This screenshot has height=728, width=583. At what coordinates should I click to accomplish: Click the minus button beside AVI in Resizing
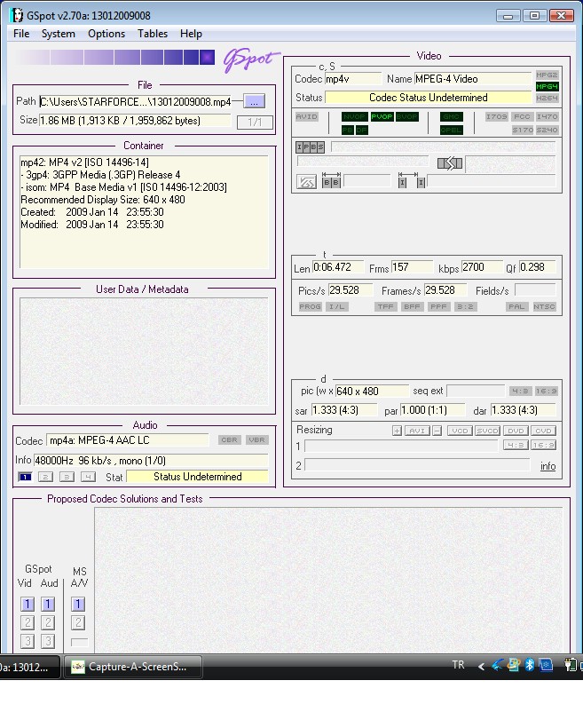pyautogui.click(x=437, y=431)
